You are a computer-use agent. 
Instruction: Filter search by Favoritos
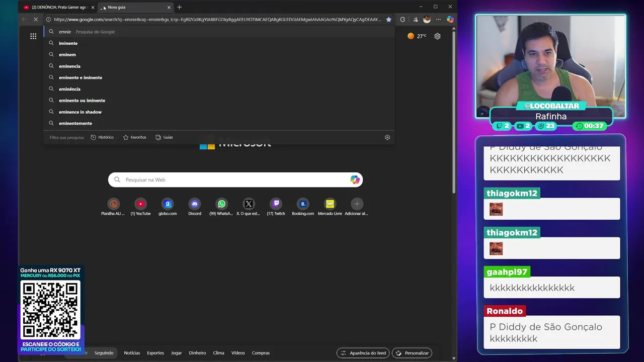coord(134,137)
